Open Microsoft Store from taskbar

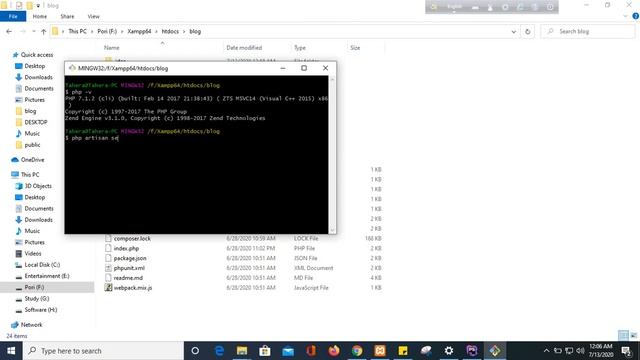coord(265,351)
